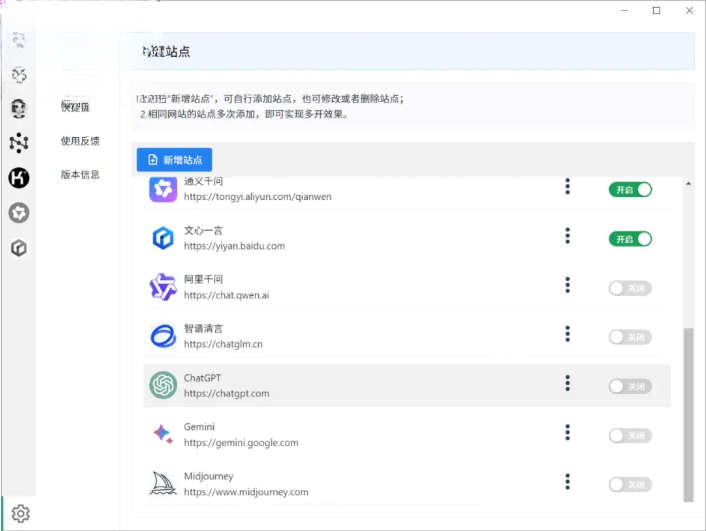Open 文心一言 three-dot options menu

pos(567,236)
